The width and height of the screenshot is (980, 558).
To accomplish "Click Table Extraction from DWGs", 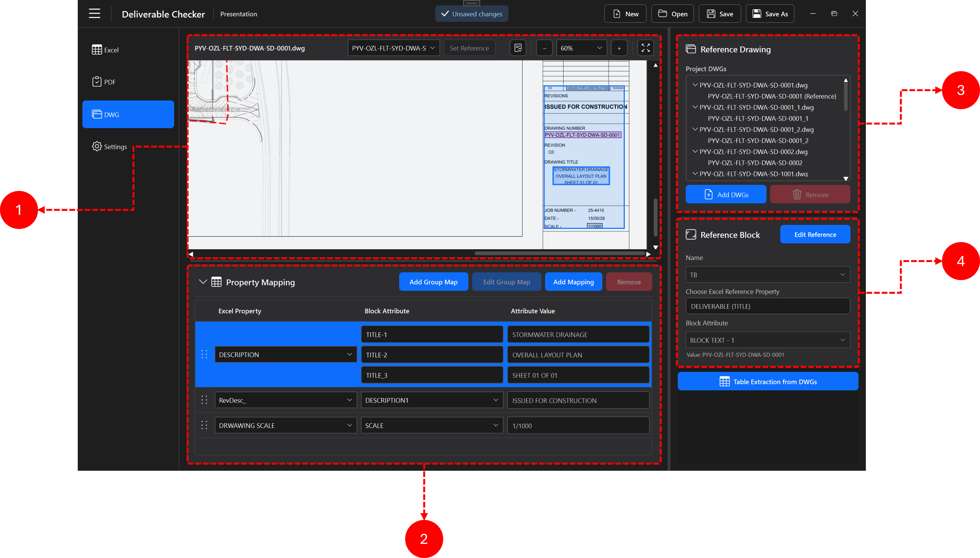I will [x=768, y=381].
